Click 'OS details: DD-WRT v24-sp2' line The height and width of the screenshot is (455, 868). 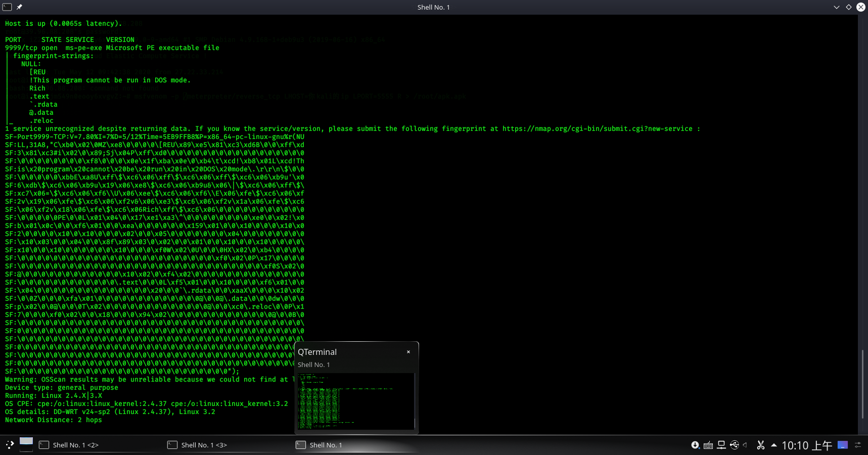click(110, 412)
